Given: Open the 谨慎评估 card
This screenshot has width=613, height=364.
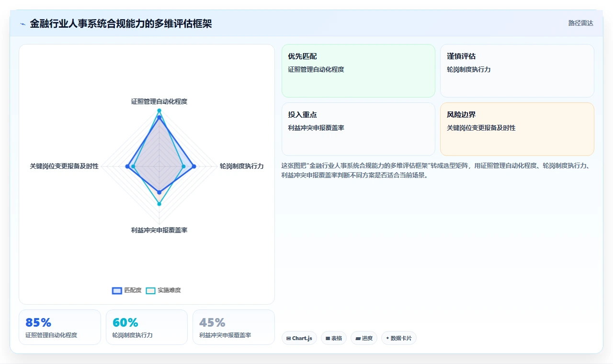Looking at the screenshot, I should click(517, 71).
